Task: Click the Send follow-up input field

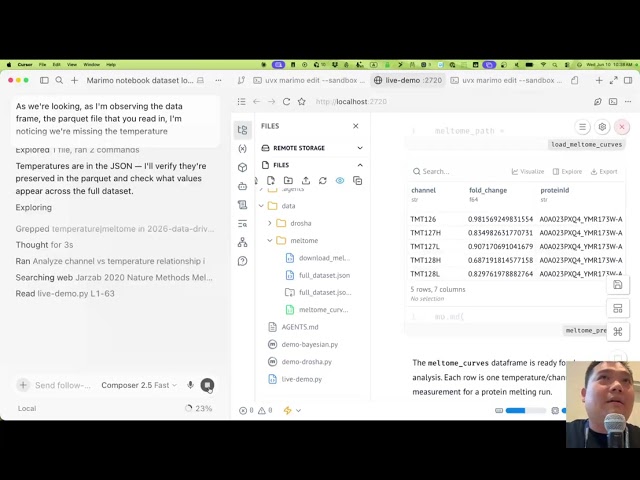Action: pos(63,385)
